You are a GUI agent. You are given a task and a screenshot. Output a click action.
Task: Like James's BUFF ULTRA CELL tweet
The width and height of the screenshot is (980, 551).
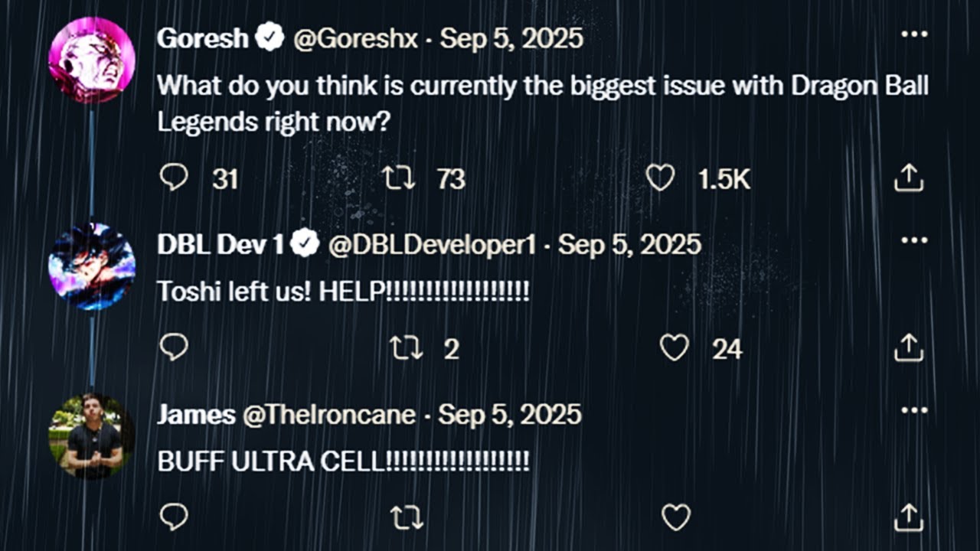(675, 518)
